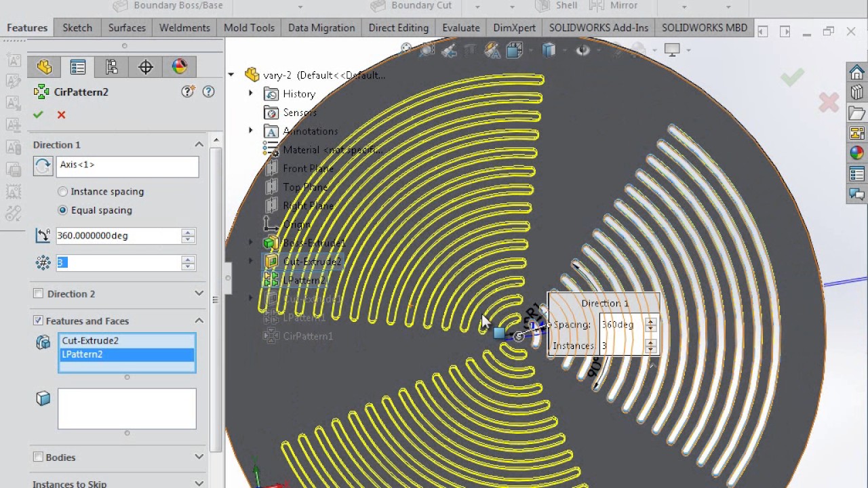Screen dimensions: 868x488
Task: Open the DisplayManager color-ball tab
Action: pyautogui.click(x=180, y=66)
